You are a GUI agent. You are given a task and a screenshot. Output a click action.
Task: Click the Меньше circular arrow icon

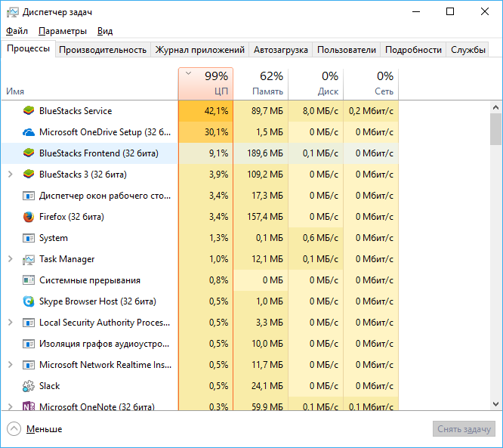pos(14,429)
